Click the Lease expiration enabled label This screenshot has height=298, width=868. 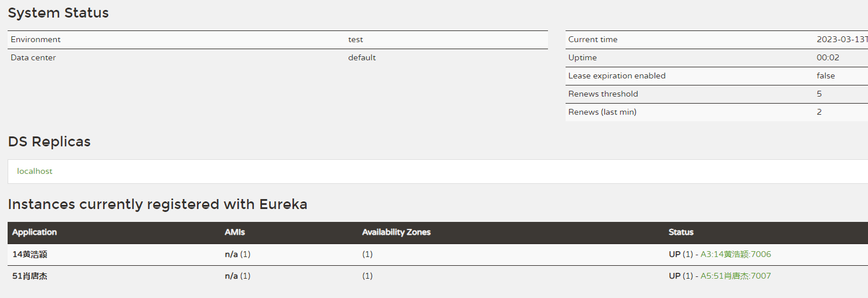click(x=617, y=76)
